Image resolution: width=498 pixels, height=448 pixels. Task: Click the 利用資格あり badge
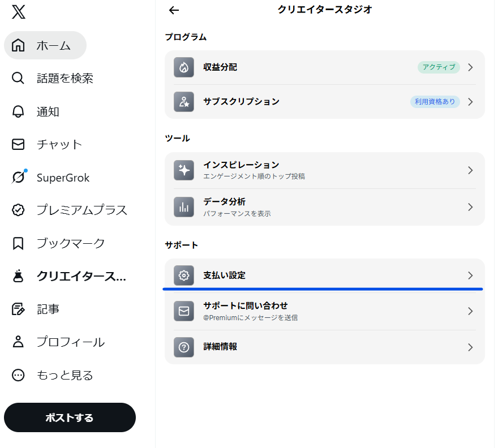[x=435, y=102]
